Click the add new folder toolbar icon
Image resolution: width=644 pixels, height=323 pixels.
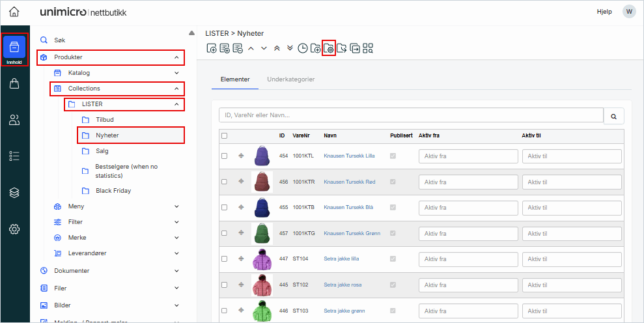(x=316, y=48)
